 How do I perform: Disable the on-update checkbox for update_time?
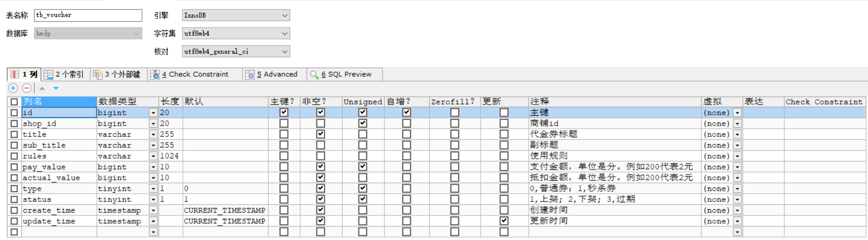504,221
